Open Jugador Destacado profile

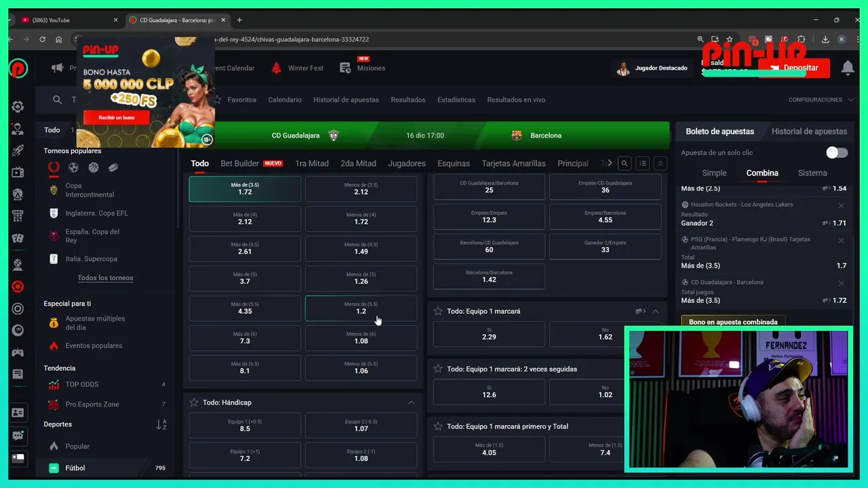coord(653,68)
